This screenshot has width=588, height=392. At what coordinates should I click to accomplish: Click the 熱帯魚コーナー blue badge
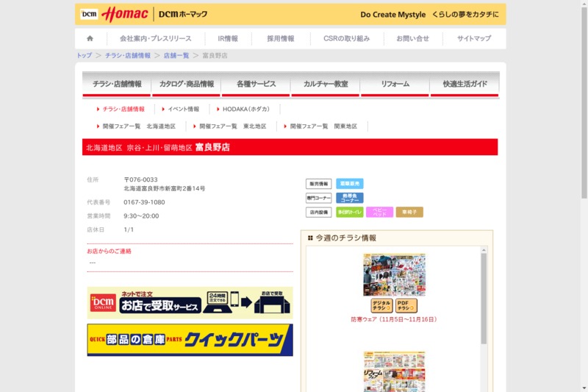350,198
